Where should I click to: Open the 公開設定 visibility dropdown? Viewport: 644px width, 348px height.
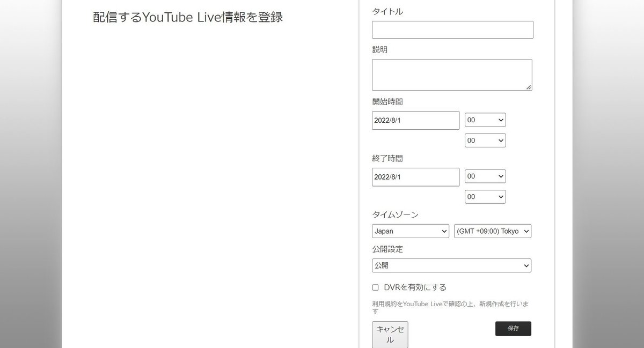click(451, 265)
